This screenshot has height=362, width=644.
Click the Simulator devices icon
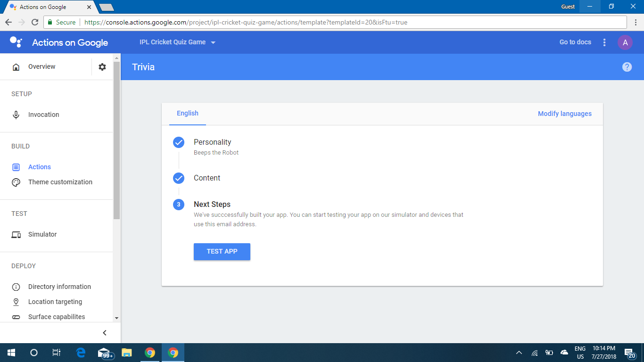coord(16,235)
